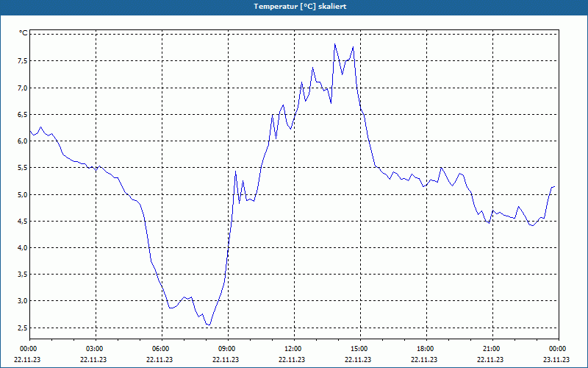
Task: Click the 03:00 time axis label
Action: (96, 349)
